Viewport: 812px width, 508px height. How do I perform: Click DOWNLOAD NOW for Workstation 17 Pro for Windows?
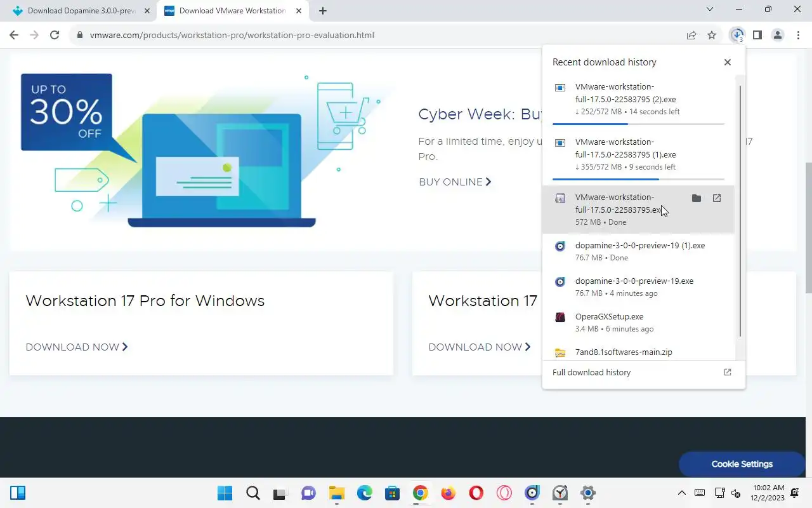tap(77, 347)
